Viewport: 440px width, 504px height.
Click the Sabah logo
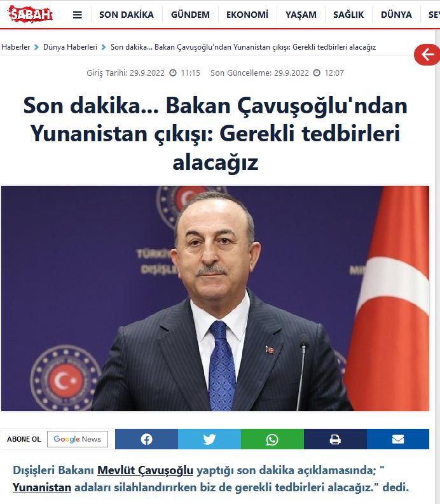30,14
